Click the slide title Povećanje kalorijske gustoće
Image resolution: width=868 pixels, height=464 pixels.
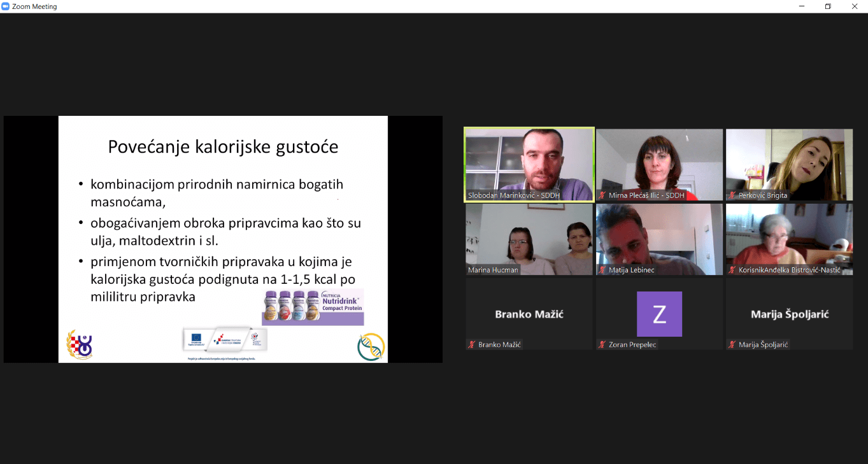pyautogui.click(x=223, y=147)
